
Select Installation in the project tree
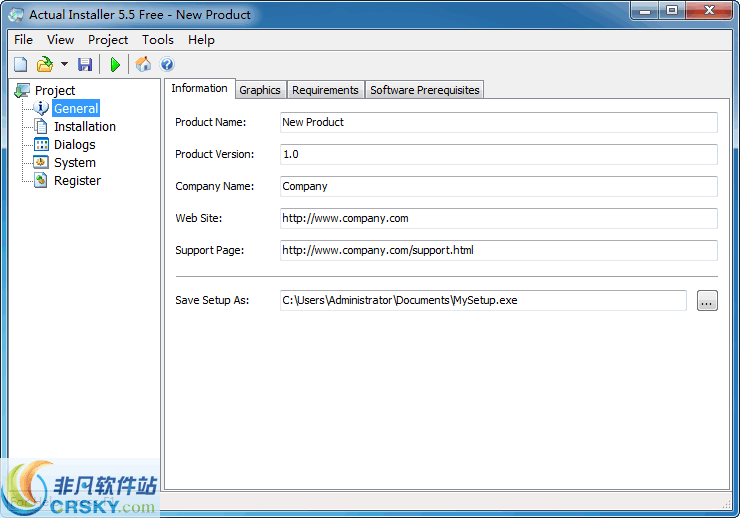point(84,126)
